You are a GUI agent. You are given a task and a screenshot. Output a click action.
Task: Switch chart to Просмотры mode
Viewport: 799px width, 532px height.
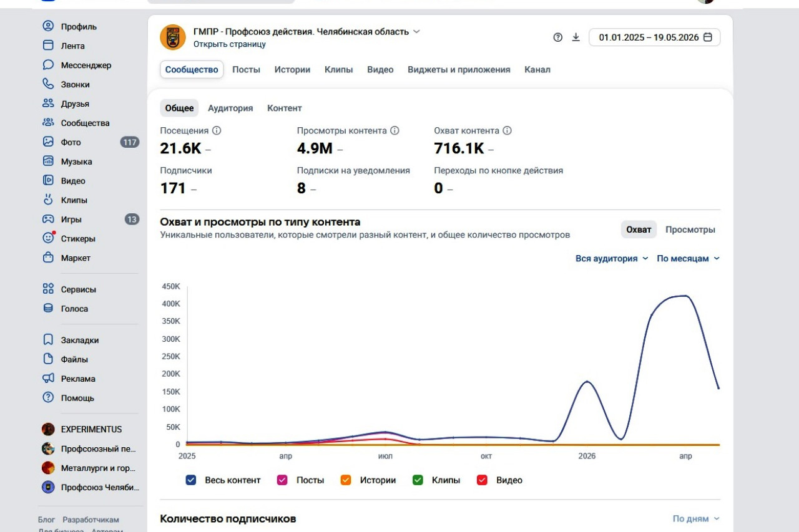(690, 230)
